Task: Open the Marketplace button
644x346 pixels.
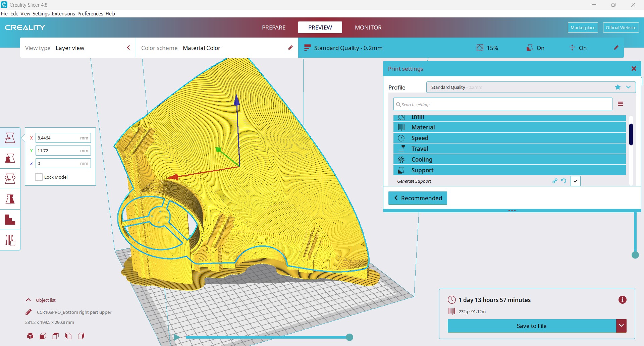Action: point(583,27)
